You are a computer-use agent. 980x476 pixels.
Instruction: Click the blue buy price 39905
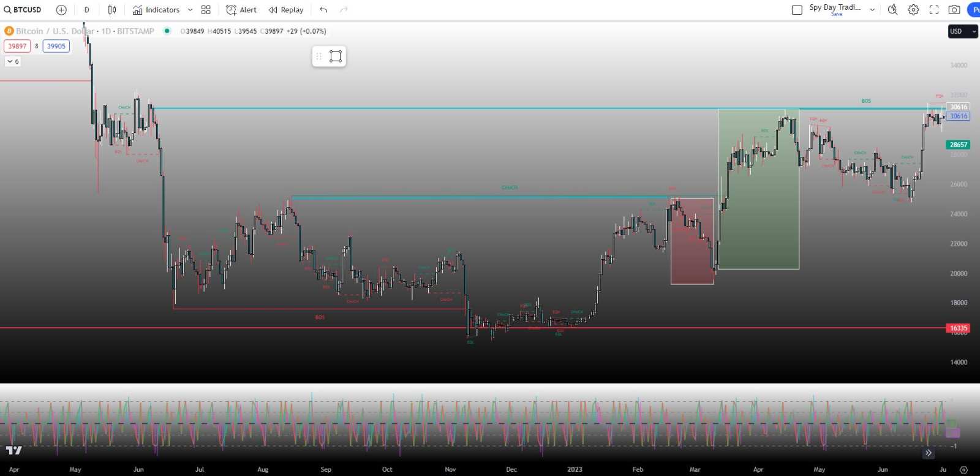pyautogui.click(x=56, y=46)
